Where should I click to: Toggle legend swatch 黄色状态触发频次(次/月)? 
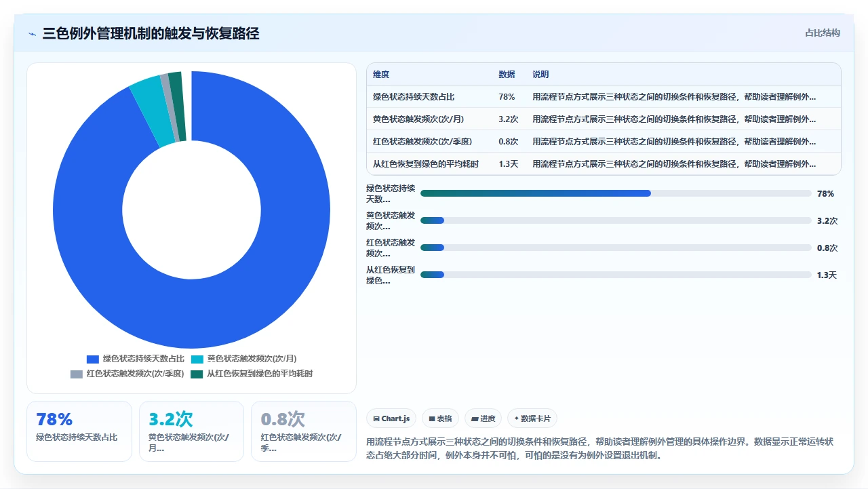(197, 359)
